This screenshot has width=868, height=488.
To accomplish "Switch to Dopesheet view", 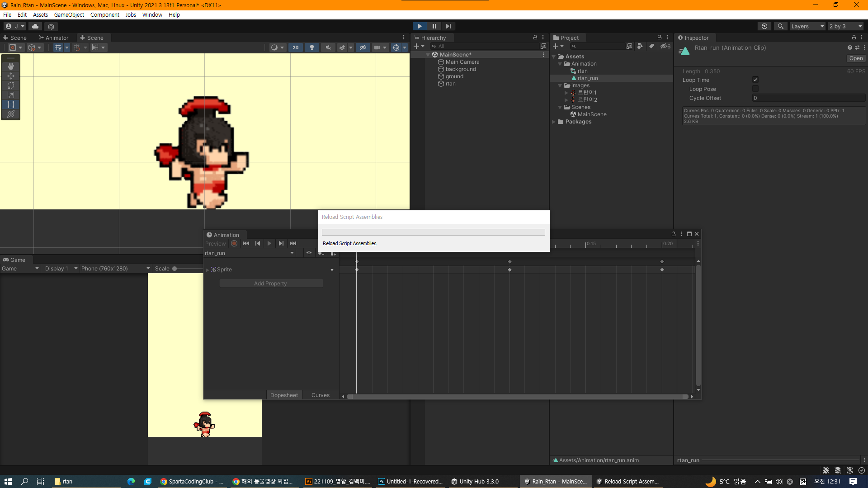I will click(x=284, y=395).
